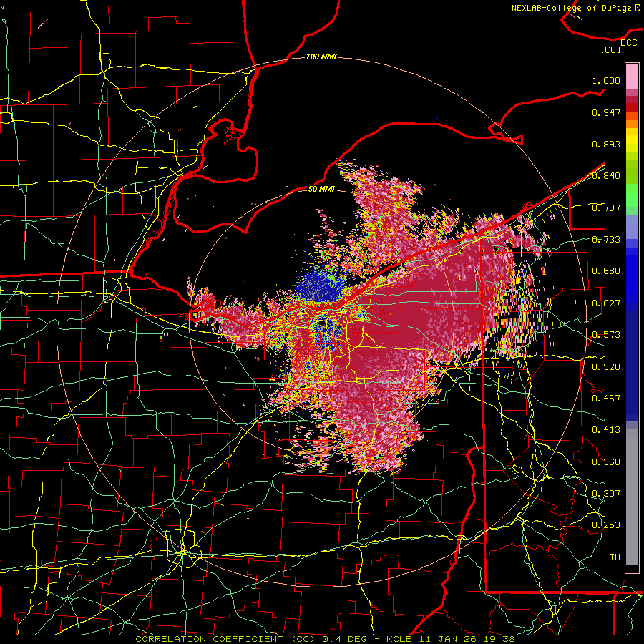The width and height of the screenshot is (644, 644).
Task: Click the 11 JAN 26 date text
Action: point(448,639)
